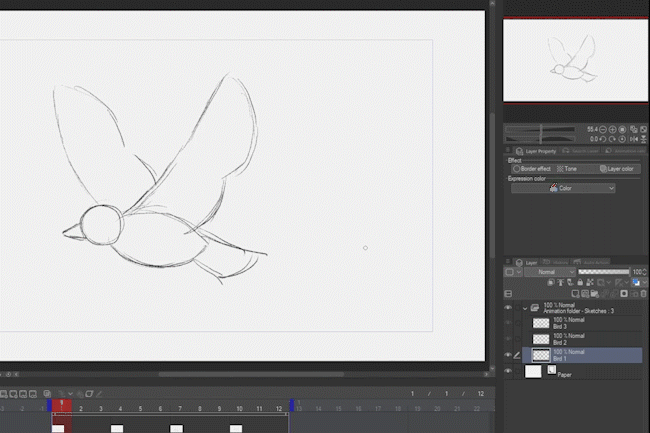Click frame 7 on the timeline ruler
650x433 pixels.
178,408
